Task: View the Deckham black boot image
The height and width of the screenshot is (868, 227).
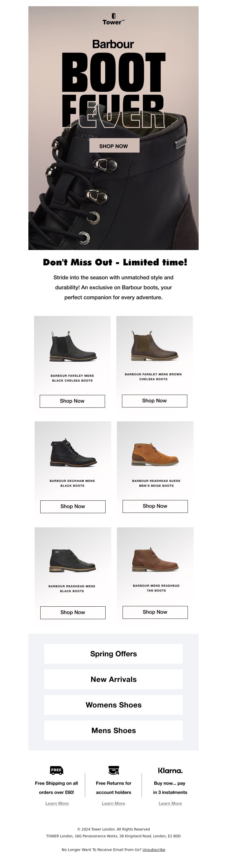Action: [x=73, y=453]
